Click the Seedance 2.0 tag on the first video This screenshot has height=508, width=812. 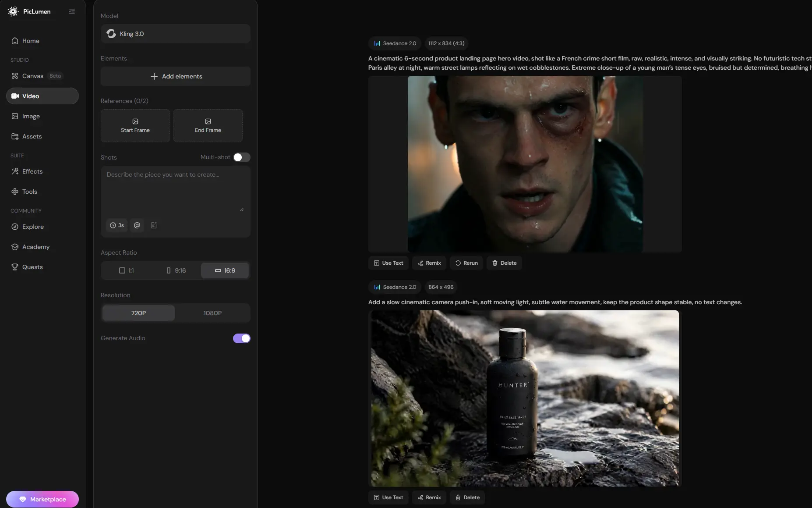click(395, 43)
